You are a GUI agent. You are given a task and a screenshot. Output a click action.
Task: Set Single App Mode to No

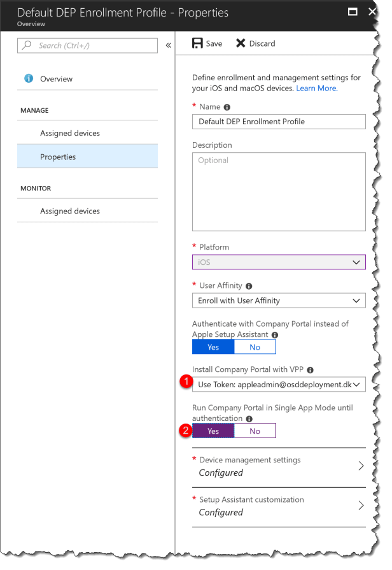pos(255,431)
